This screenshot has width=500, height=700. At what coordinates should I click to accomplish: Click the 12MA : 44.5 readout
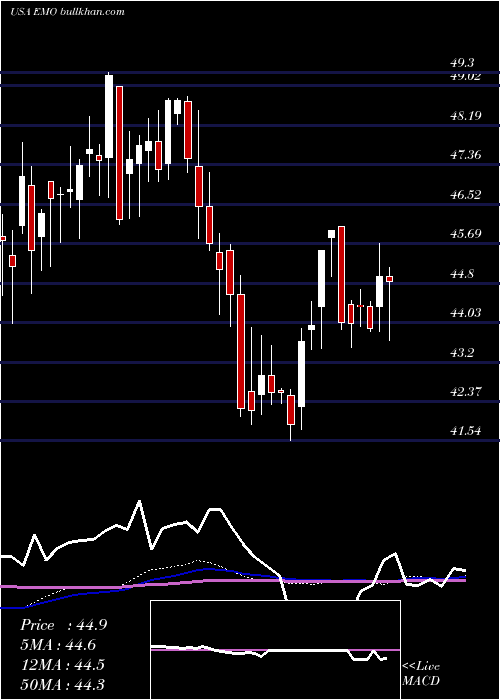(x=62, y=664)
